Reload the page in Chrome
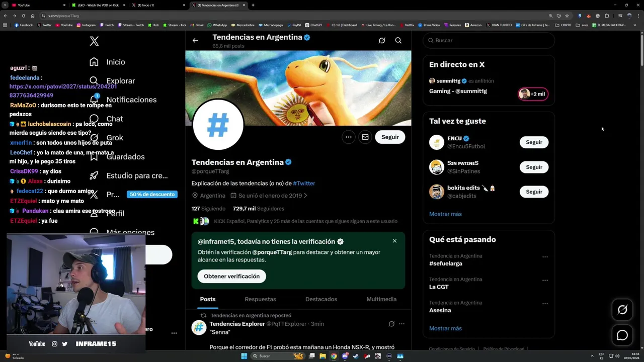This screenshot has width=644, height=362. click(24, 16)
